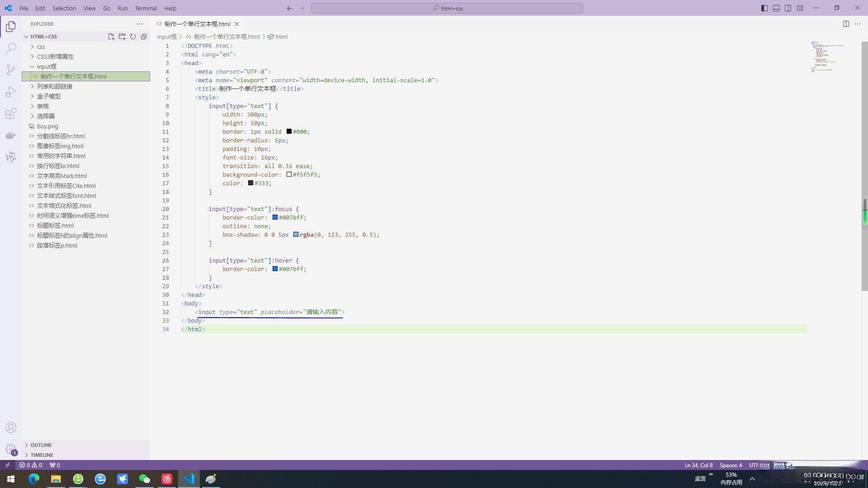Screen dimensions: 868x488
Task: Show errors and warnings in status bar
Action: 31,465
